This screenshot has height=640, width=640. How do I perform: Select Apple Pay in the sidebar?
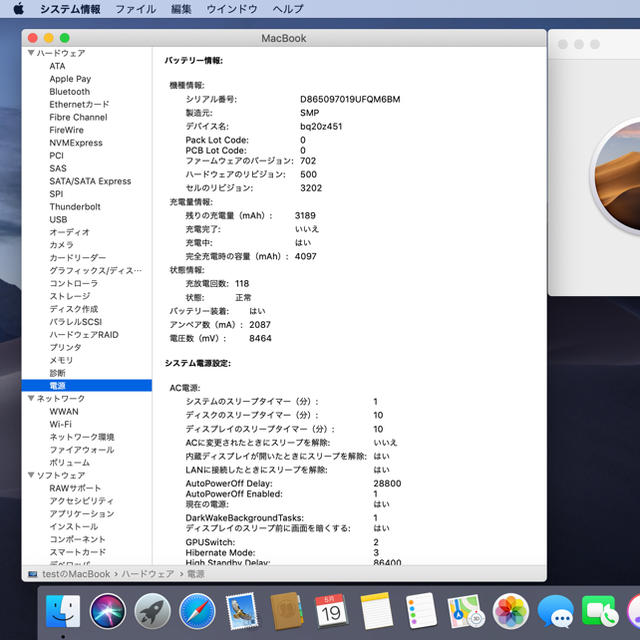[x=70, y=79]
